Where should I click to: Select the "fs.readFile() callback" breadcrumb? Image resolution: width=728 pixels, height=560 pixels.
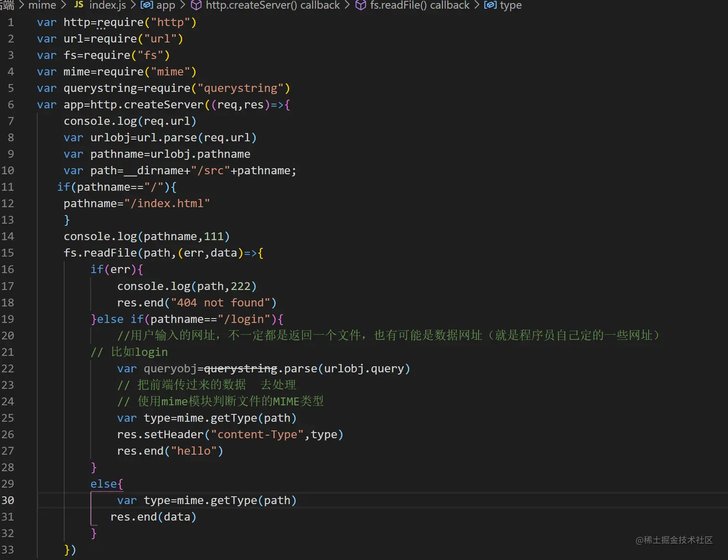tap(419, 5)
